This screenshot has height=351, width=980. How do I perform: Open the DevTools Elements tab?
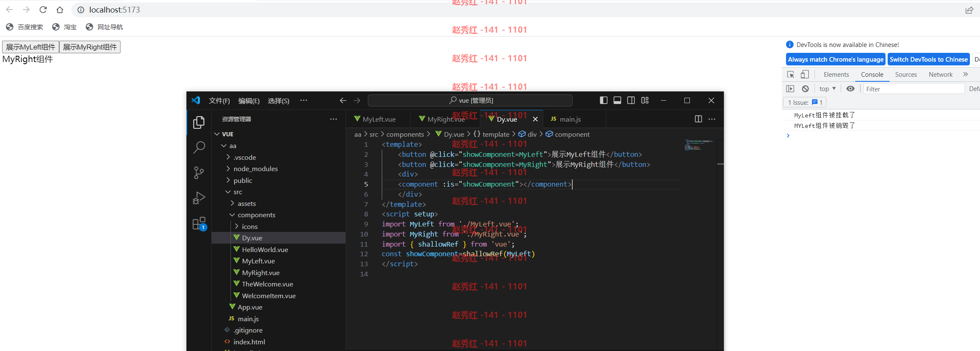pyautogui.click(x=836, y=74)
